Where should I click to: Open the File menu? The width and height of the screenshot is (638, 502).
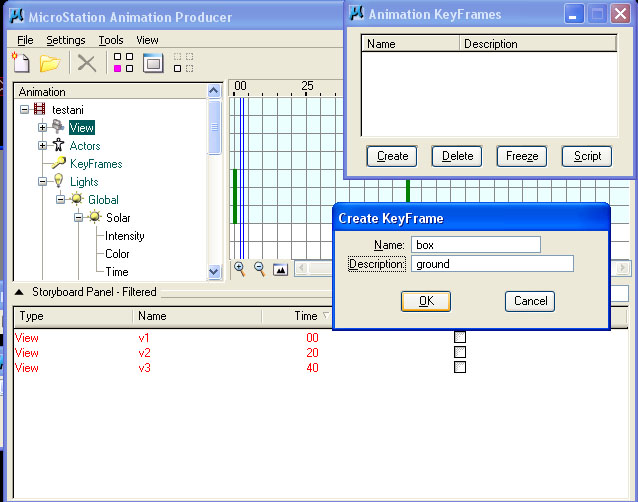[25, 40]
